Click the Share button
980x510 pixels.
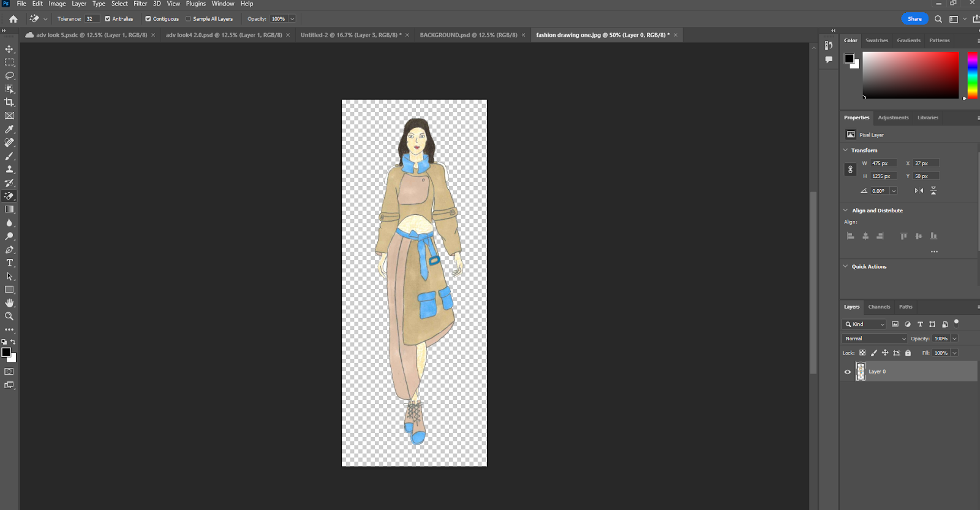914,19
